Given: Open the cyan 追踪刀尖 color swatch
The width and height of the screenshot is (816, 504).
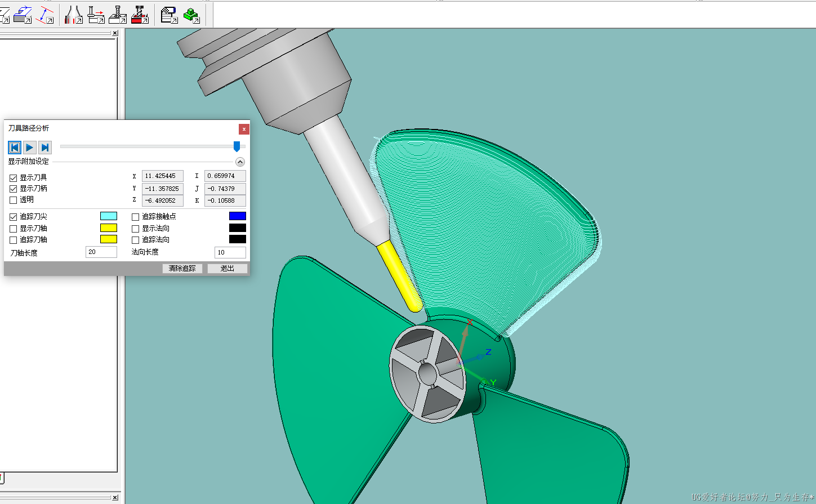Looking at the screenshot, I should tap(109, 216).
